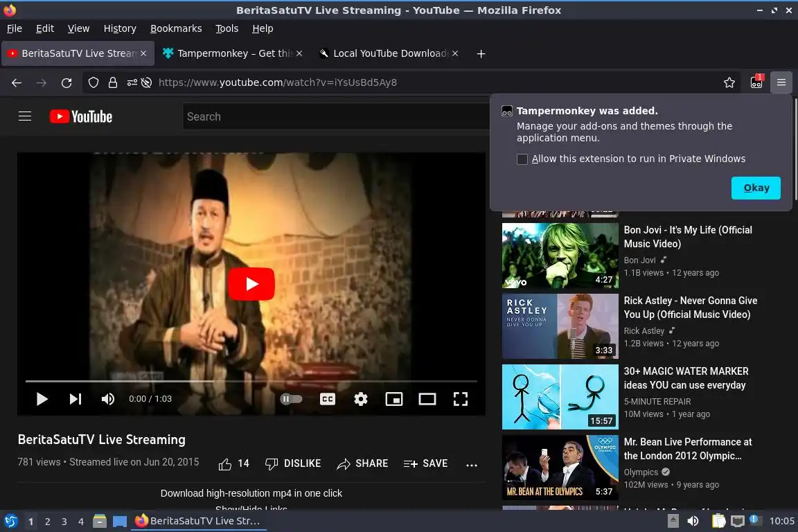Enter full screen mode
This screenshot has height=532, width=798.
(461, 399)
